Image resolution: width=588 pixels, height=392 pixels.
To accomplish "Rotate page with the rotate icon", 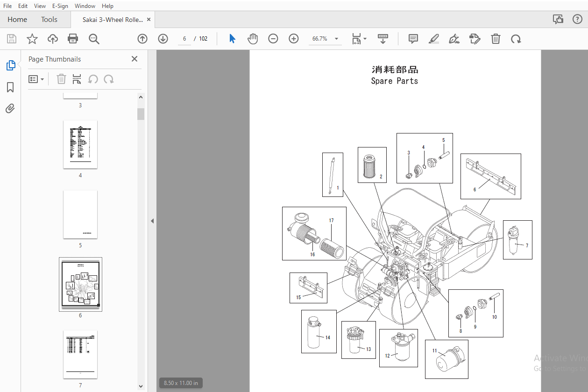I will (x=516, y=39).
